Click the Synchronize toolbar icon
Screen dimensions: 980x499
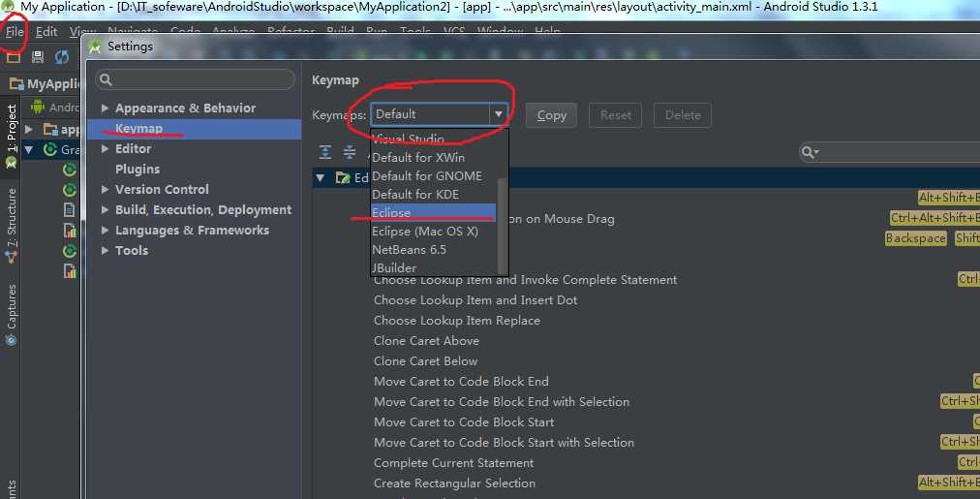pyautogui.click(x=62, y=57)
